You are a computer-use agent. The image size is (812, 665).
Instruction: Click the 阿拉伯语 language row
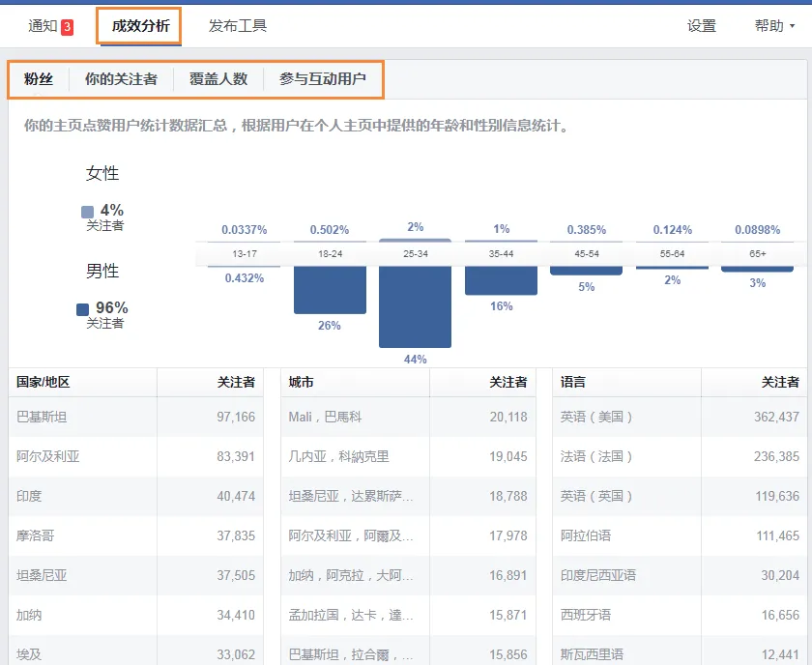tap(680, 535)
